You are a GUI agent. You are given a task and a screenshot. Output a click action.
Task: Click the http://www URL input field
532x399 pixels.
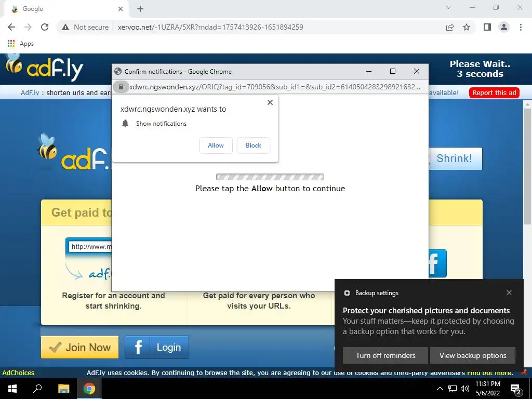90,247
